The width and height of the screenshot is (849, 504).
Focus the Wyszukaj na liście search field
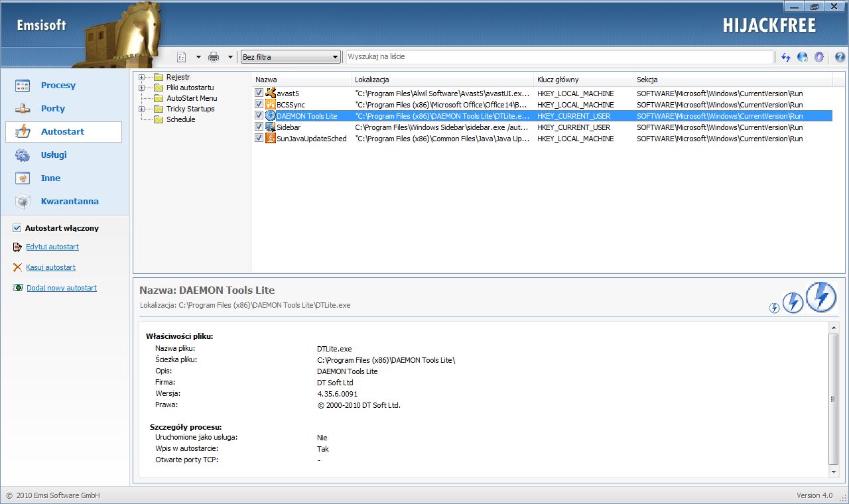click(x=559, y=57)
